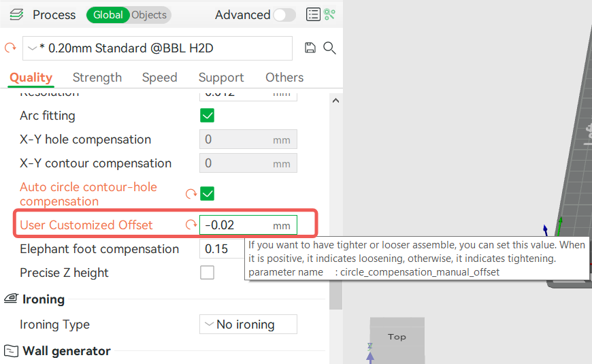Enable the Precise Z height checkbox
592x364 pixels.
(207, 273)
